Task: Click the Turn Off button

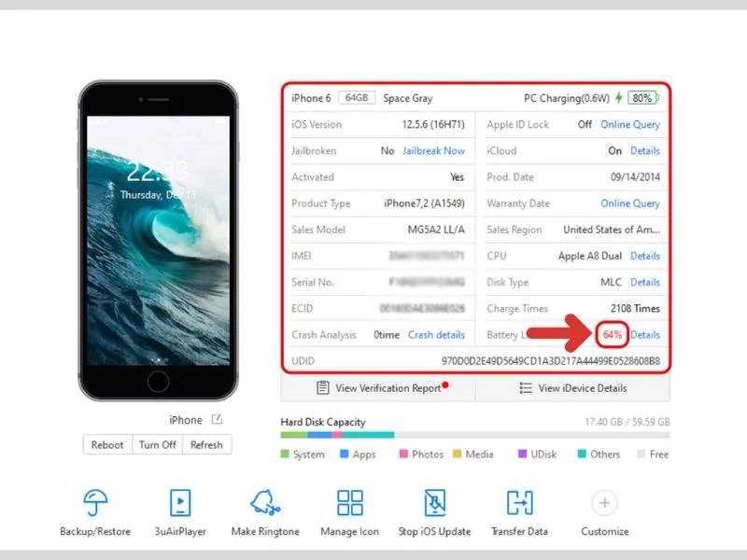Action: 157,444
